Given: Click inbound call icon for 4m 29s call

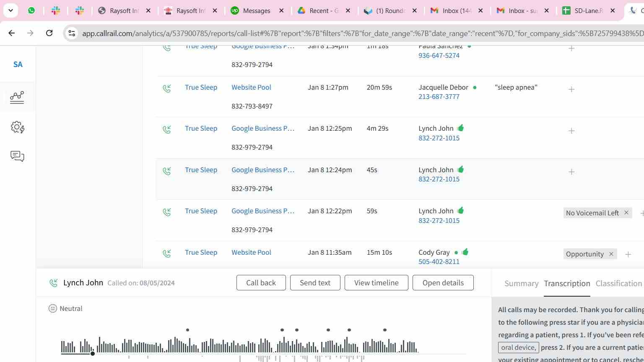Looking at the screenshot, I should pyautogui.click(x=167, y=129).
